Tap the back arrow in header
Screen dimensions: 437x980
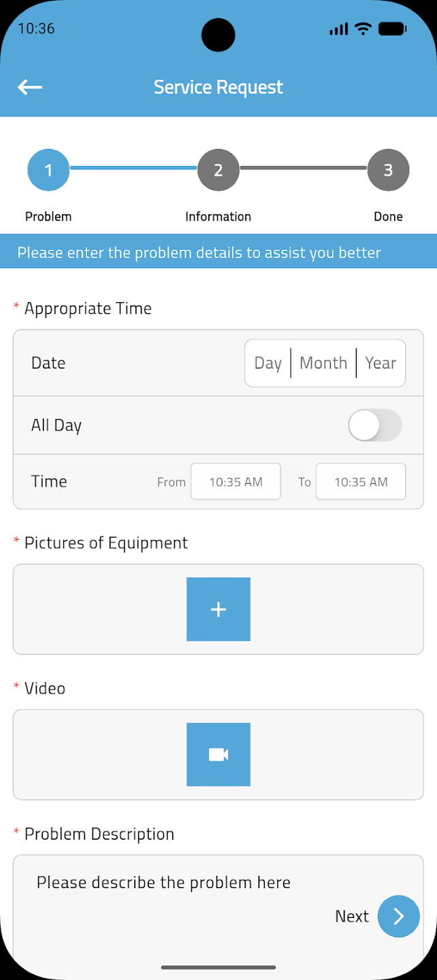[30, 87]
